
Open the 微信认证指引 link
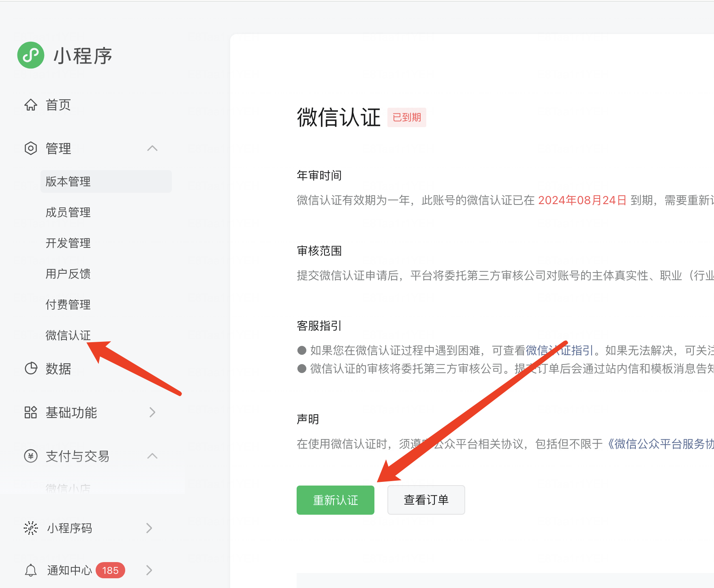(560, 350)
